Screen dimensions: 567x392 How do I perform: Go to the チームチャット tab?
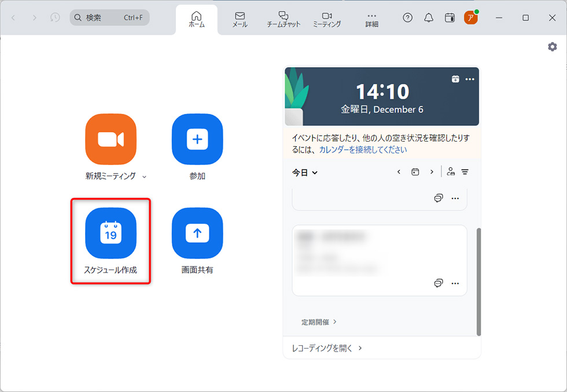[x=283, y=20]
